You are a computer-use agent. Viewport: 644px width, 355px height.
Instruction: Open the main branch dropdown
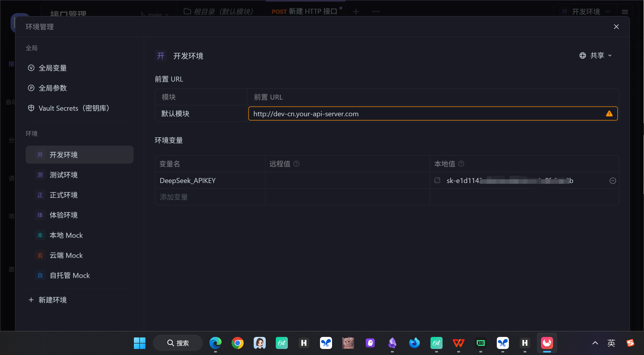click(155, 15)
